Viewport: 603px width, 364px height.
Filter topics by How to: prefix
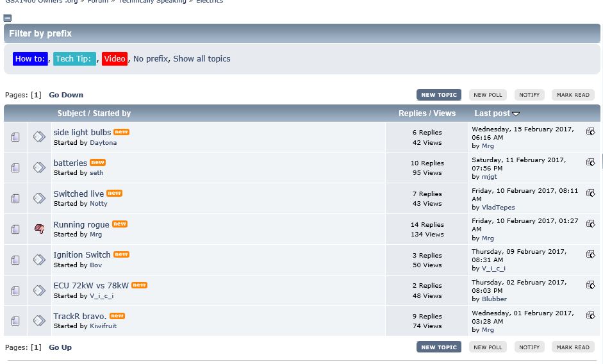(x=30, y=59)
